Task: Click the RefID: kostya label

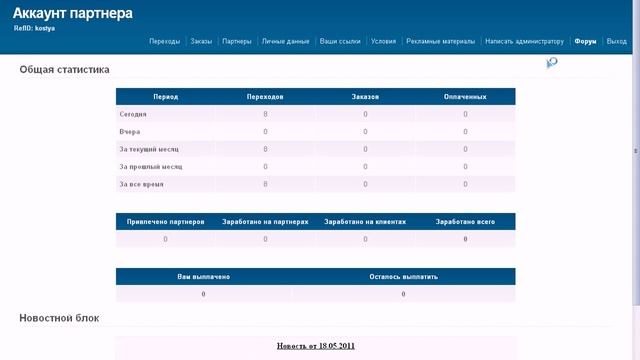Action: tap(34, 28)
